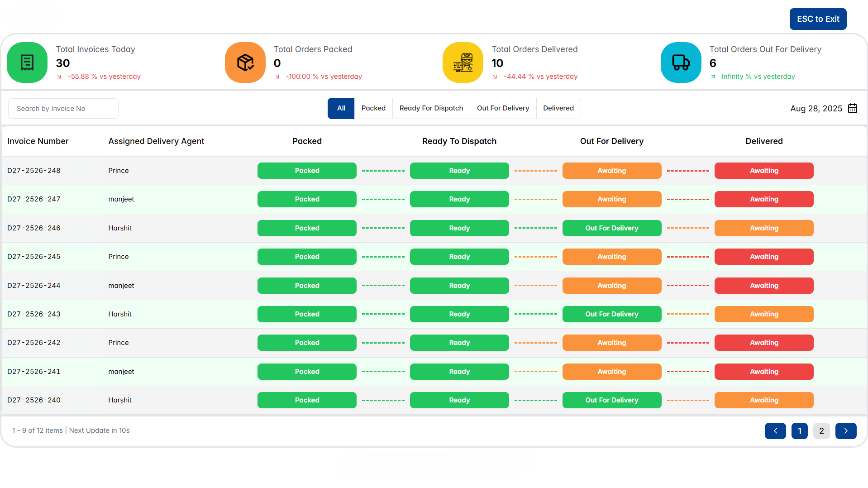The image size is (868, 488).
Task: Click invoice number D27-2526-241
Action: 34,372
